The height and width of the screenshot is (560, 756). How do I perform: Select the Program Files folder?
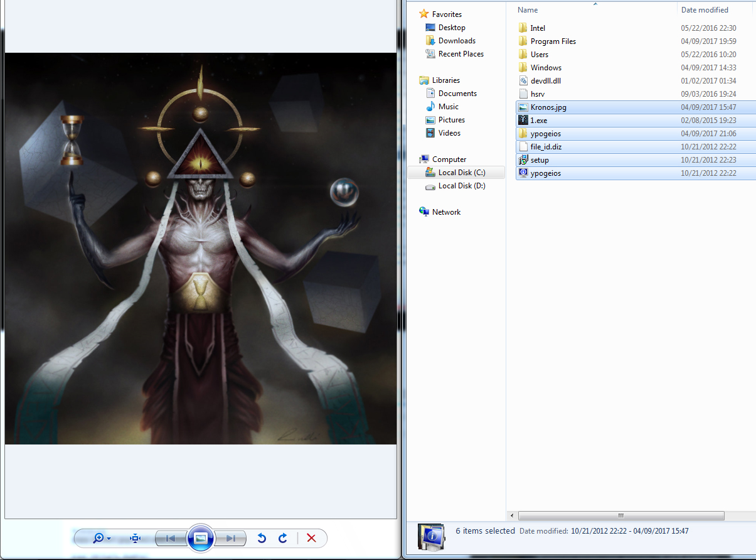coord(553,41)
